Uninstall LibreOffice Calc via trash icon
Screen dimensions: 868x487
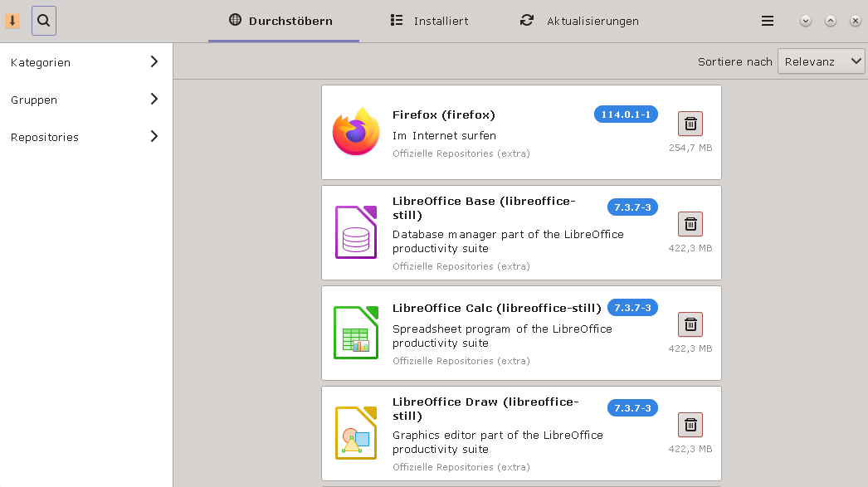pyautogui.click(x=690, y=324)
